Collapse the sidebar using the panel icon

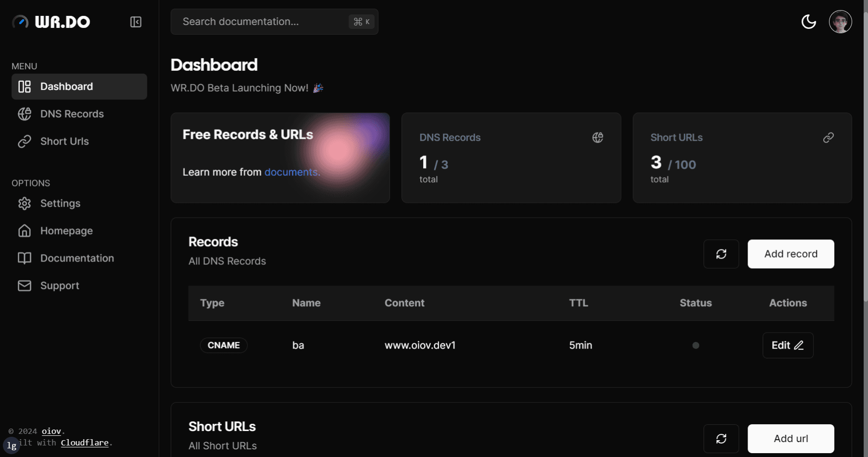136,22
